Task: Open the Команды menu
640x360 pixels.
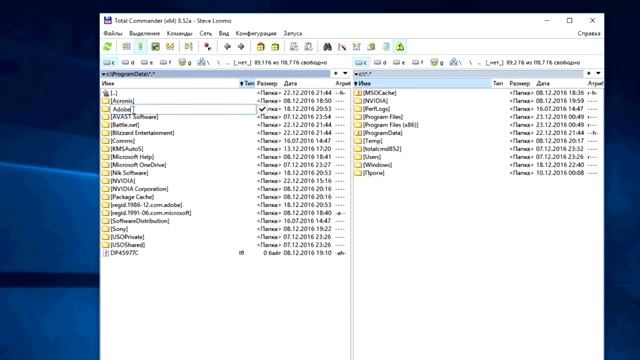Action: click(x=180, y=33)
